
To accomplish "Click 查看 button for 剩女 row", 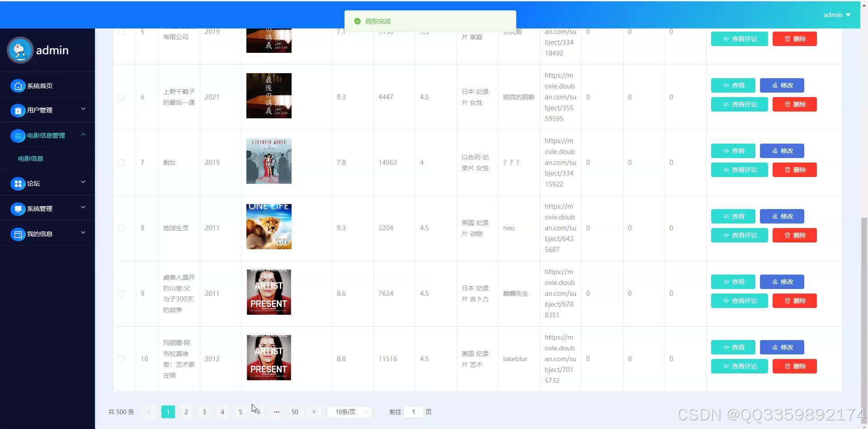I will pyautogui.click(x=733, y=151).
